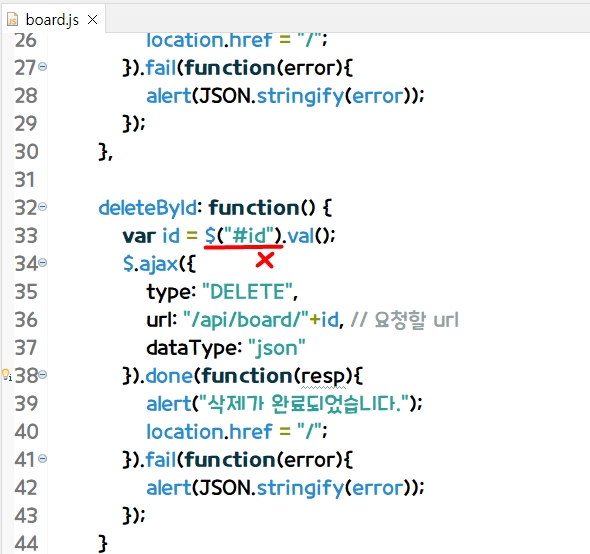Collapse the deleteById fold at line 32
The width and height of the screenshot is (590, 554).
coord(43,207)
